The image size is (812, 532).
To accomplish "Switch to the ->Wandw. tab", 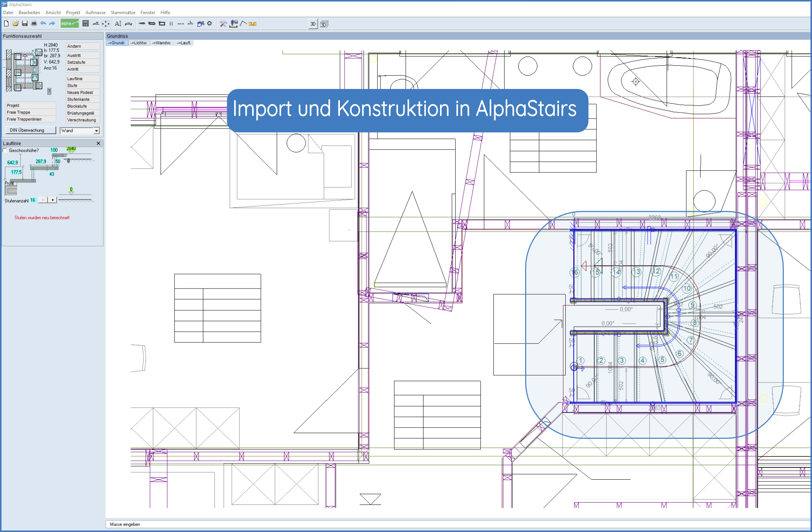I will coord(161,43).
